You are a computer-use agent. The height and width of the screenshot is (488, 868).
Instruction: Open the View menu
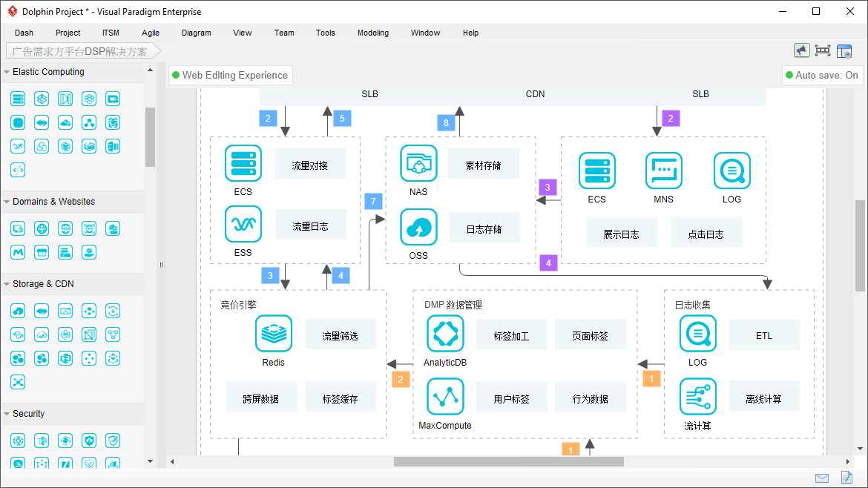click(x=243, y=33)
